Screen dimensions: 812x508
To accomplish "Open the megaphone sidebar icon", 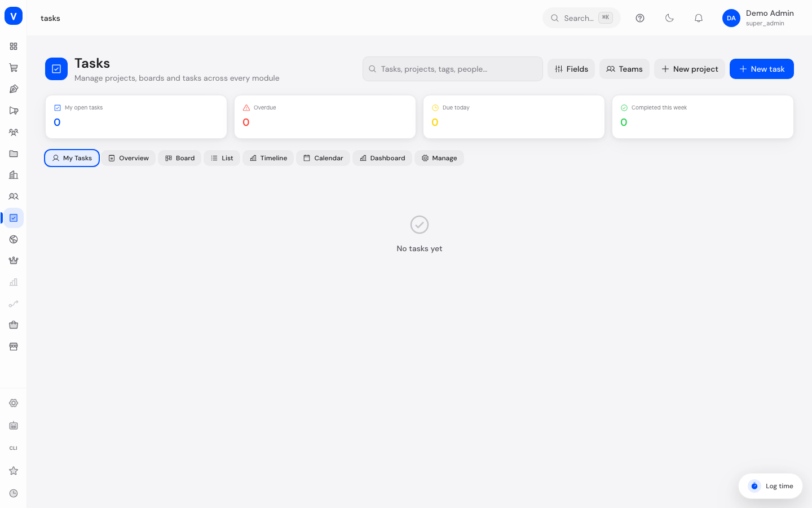I will tap(14, 111).
